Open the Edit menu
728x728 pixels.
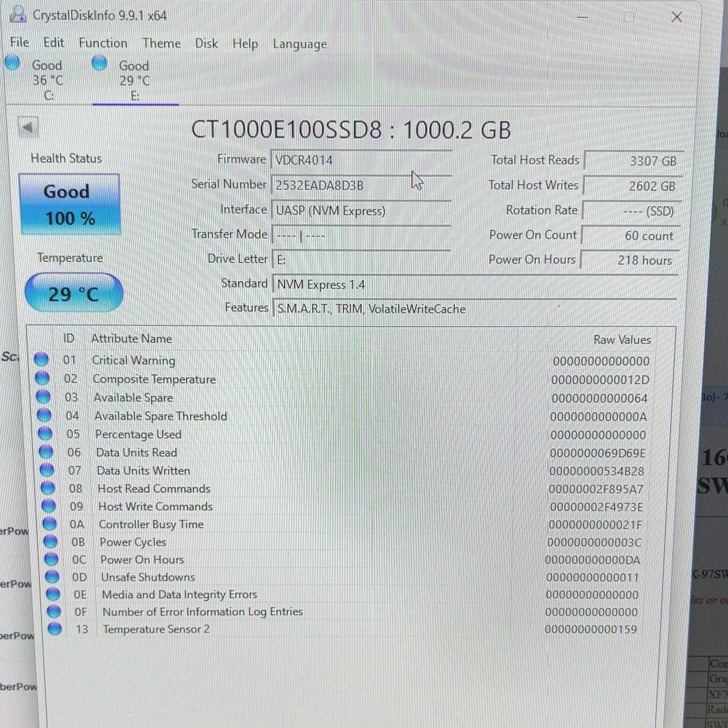53,42
